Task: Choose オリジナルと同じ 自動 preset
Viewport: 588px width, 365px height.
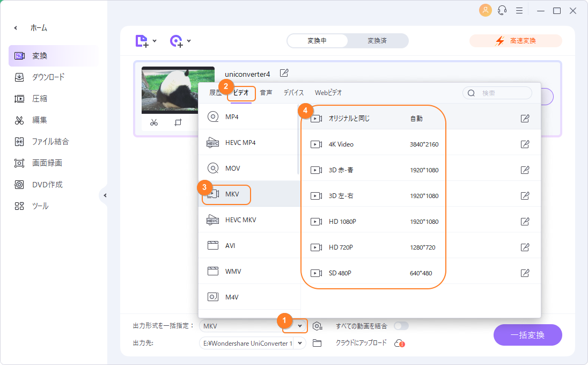Action: pos(421,119)
